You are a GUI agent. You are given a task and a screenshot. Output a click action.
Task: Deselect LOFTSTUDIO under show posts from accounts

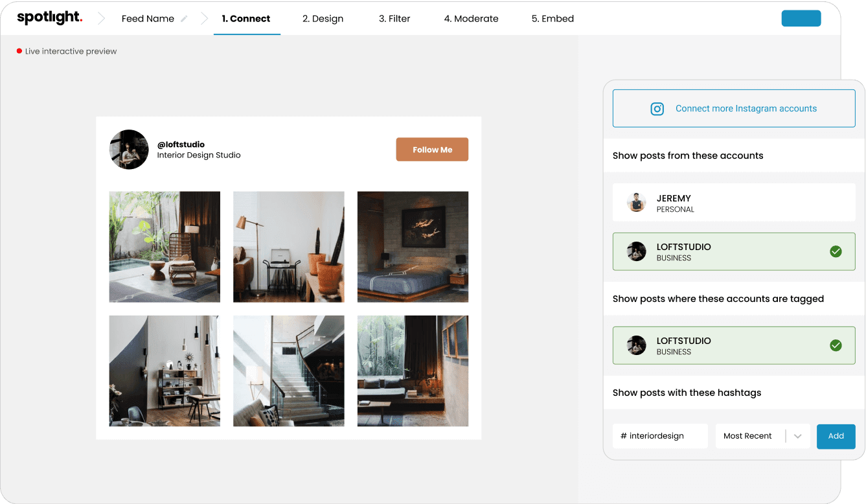tap(734, 251)
